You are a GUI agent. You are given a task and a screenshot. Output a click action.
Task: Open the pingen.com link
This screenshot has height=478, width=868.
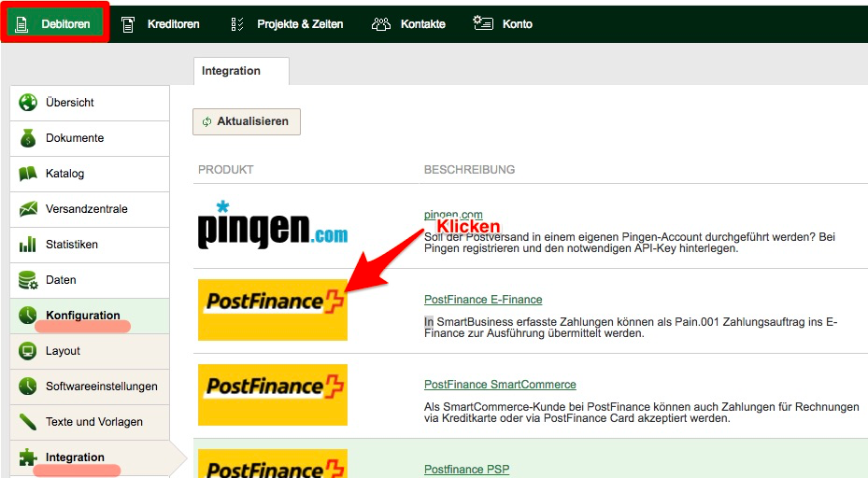tap(453, 215)
